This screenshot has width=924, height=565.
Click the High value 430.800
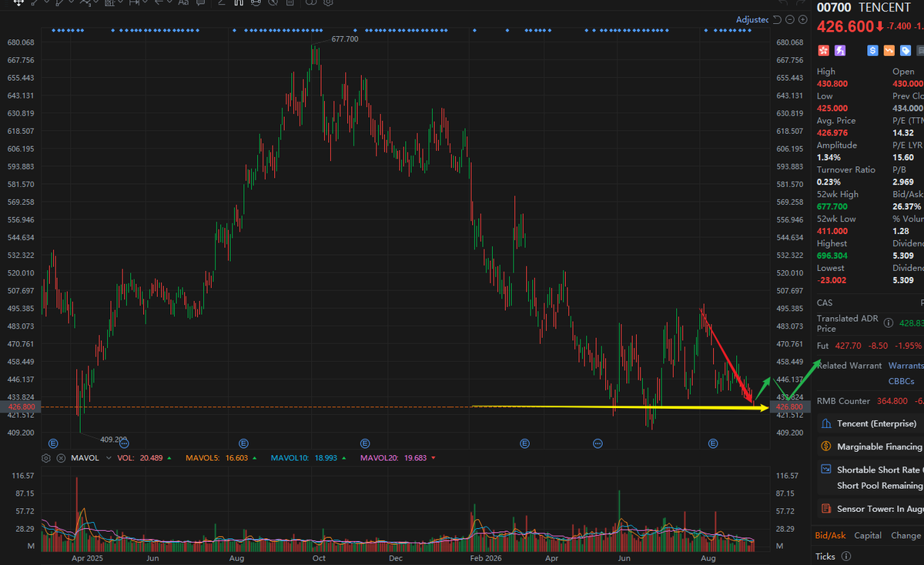[832, 83]
